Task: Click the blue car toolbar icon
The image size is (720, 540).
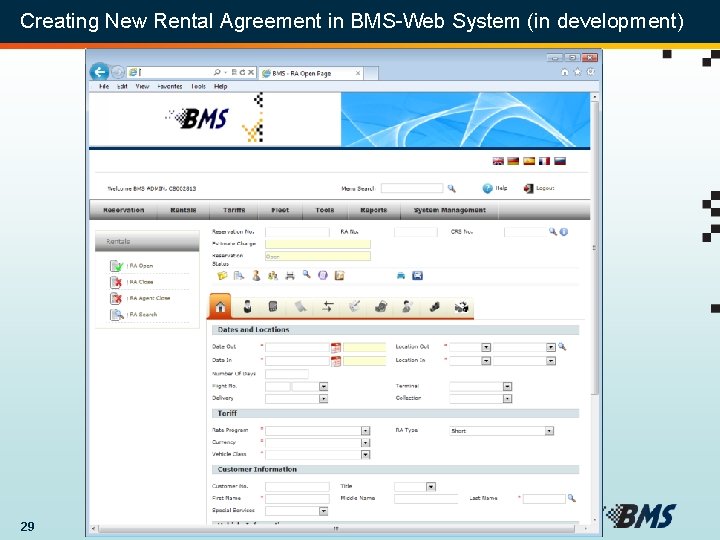Action: pyautogui.click(x=401, y=276)
